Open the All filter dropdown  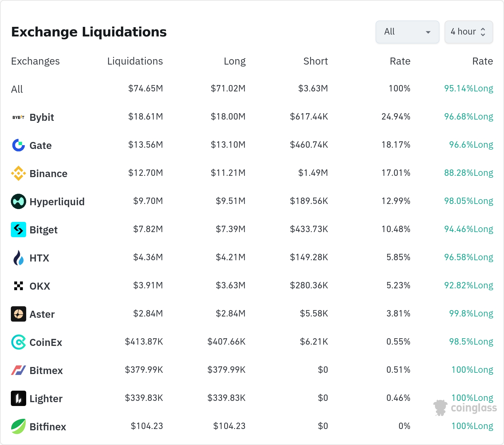click(x=407, y=32)
